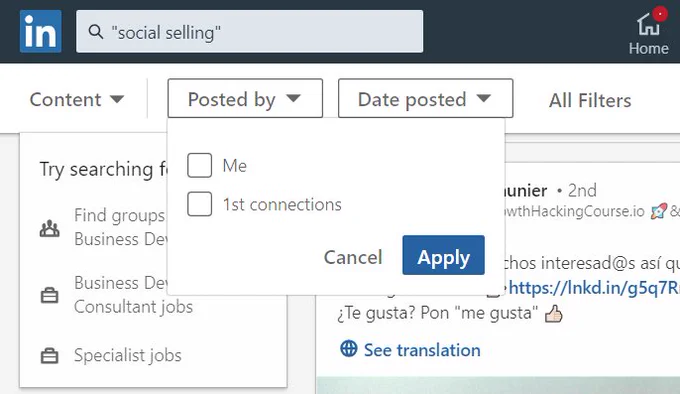Screen dimensions: 680x394
Task: Open Home via the house icon
Action: pos(648,24)
